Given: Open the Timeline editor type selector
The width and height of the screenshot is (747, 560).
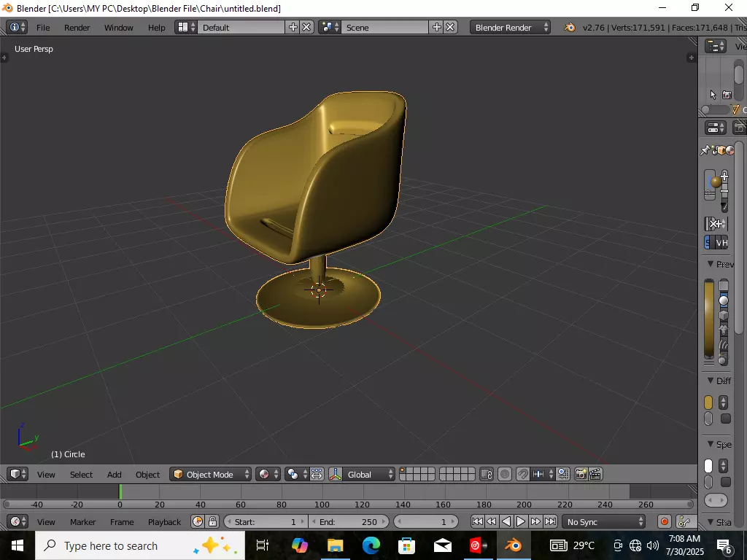Looking at the screenshot, I should click(18, 522).
